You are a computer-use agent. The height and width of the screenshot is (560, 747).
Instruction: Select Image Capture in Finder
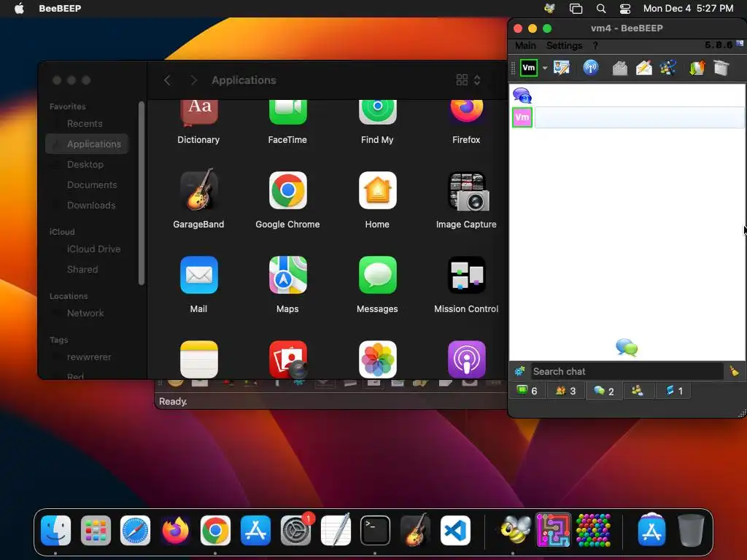point(466,198)
